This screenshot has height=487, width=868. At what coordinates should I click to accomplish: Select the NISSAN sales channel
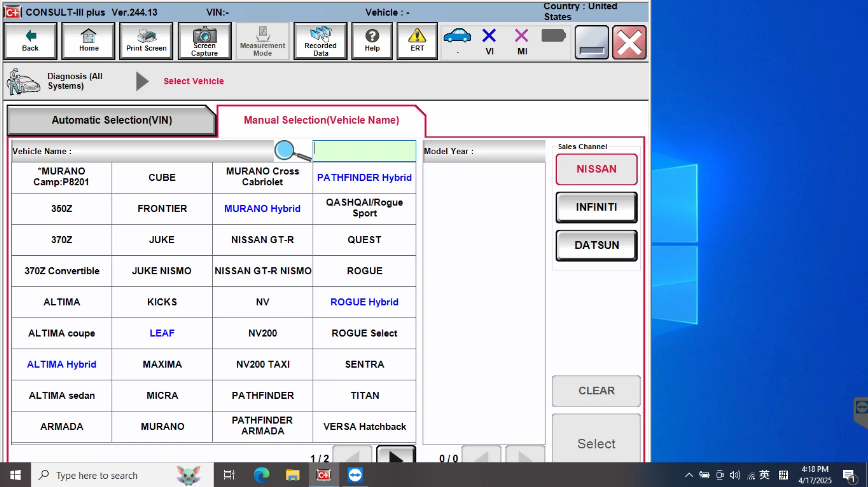tap(596, 169)
